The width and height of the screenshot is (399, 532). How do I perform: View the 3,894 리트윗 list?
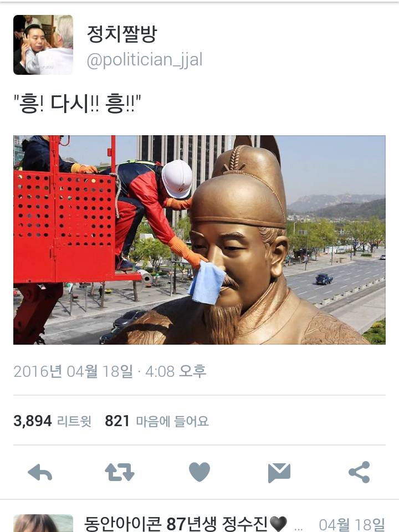52,421
